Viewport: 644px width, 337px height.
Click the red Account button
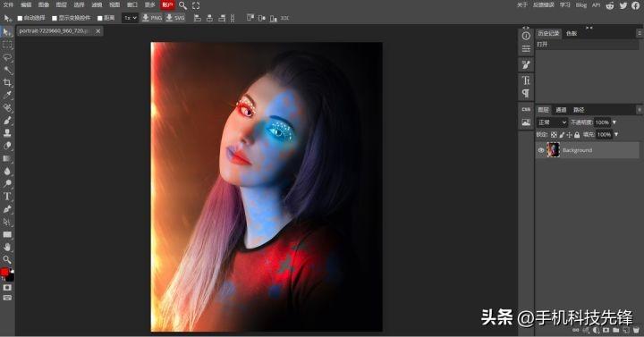[x=167, y=5]
